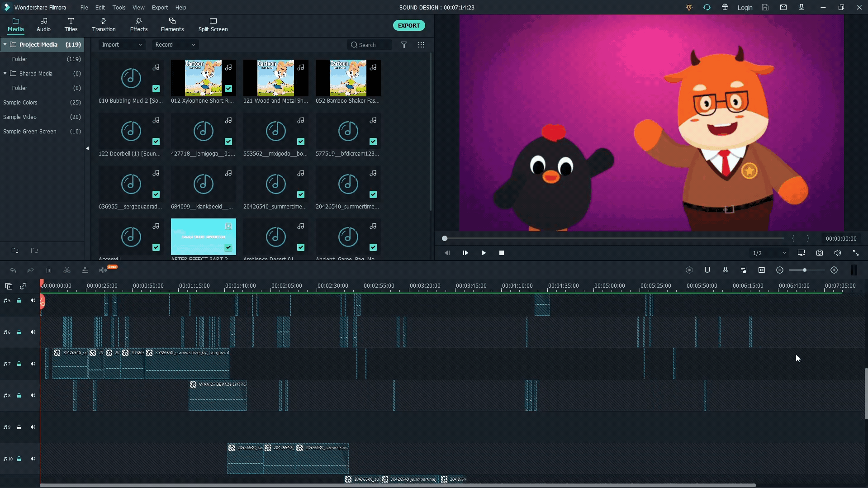Open the Tools menu
868x488 pixels.
point(119,7)
